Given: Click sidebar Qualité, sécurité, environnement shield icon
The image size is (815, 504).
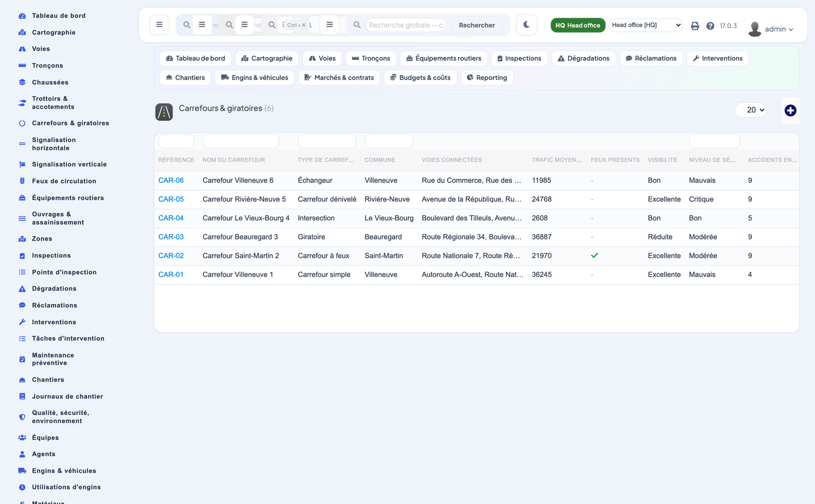Looking at the screenshot, I should (22, 417).
